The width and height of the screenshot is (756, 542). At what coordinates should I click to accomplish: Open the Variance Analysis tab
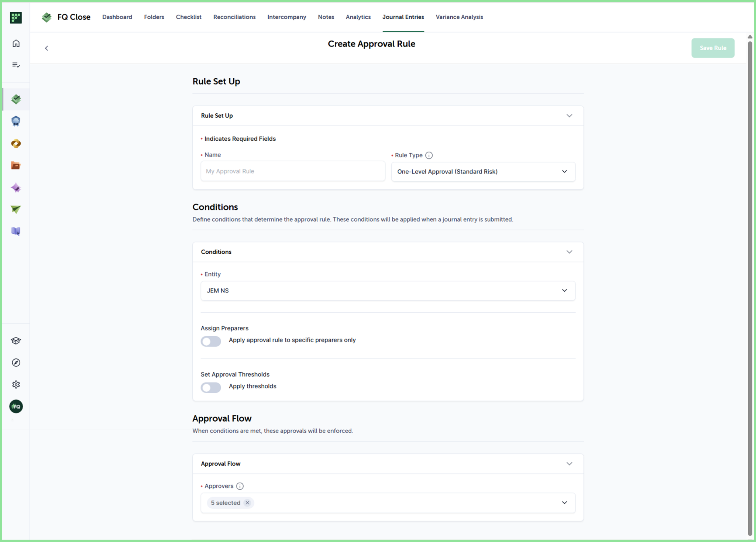pyautogui.click(x=459, y=17)
